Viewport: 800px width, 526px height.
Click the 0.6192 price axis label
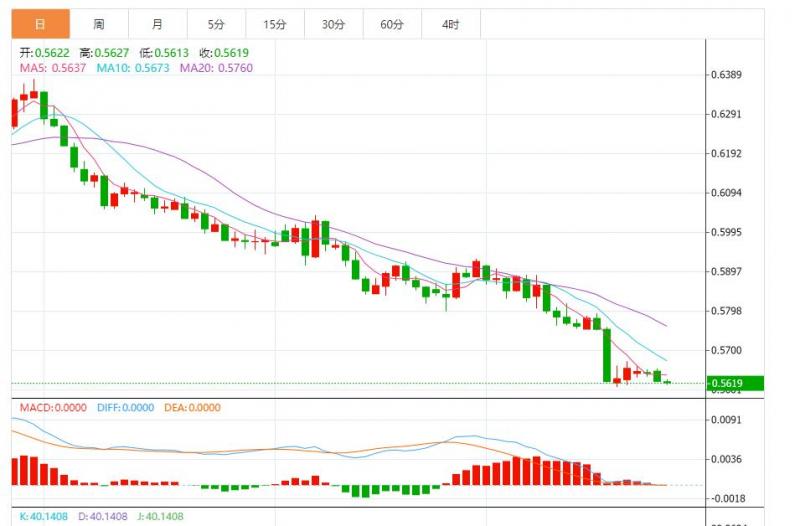coord(727,154)
